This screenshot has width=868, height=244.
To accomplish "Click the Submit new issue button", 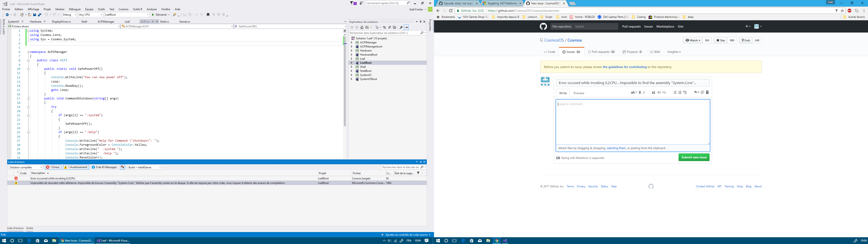I will (x=694, y=157).
